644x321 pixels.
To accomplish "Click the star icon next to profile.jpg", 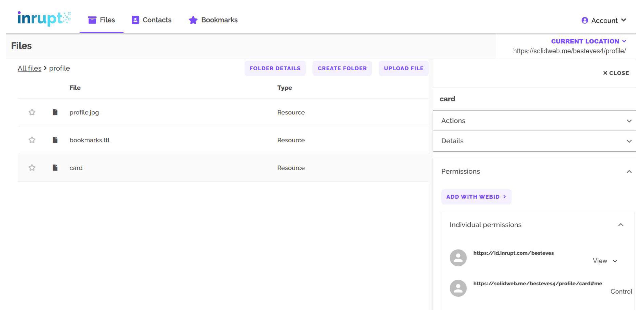I will 32,112.
